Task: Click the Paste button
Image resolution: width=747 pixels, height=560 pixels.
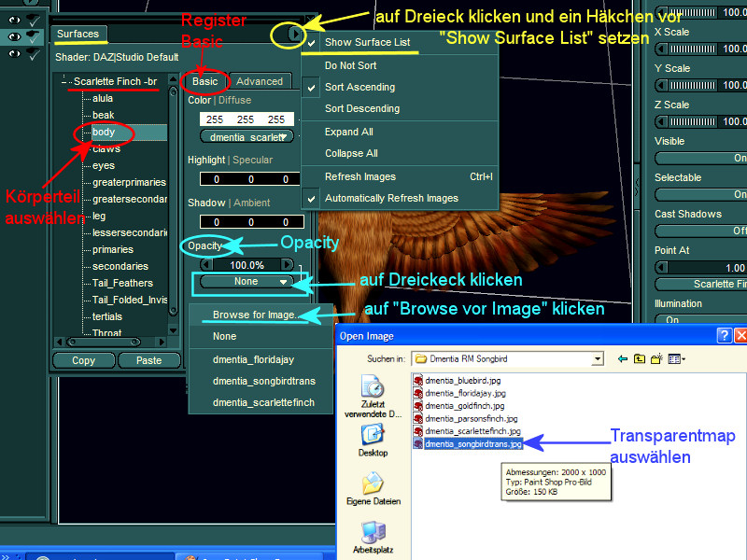Action: (x=149, y=360)
